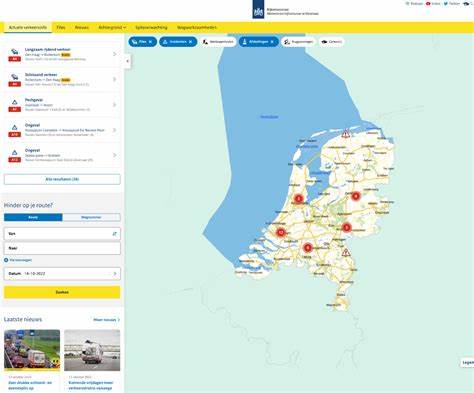The width and height of the screenshot is (474, 393).
Task: Collapse the sidebar with the arrow handle
Action: pyautogui.click(x=128, y=61)
